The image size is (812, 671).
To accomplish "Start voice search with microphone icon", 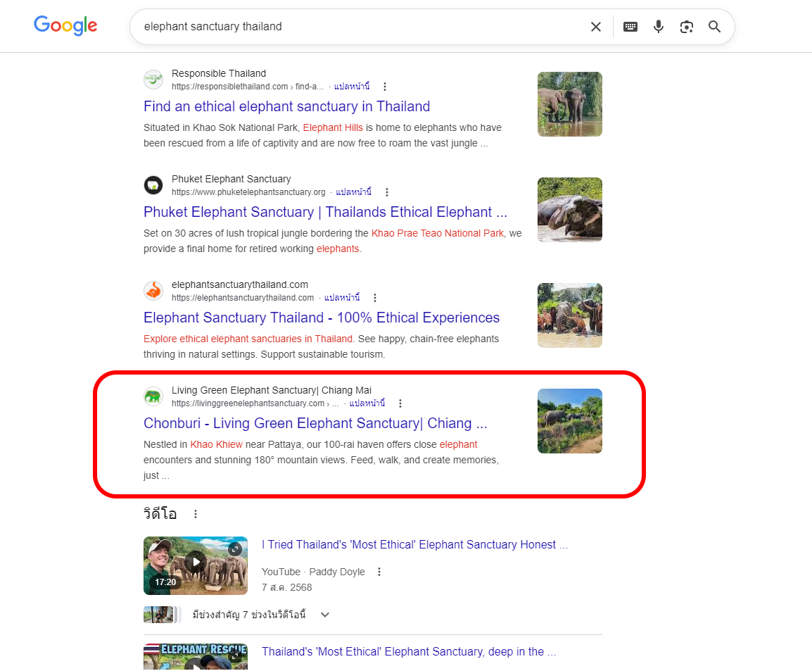I will pyautogui.click(x=658, y=27).
